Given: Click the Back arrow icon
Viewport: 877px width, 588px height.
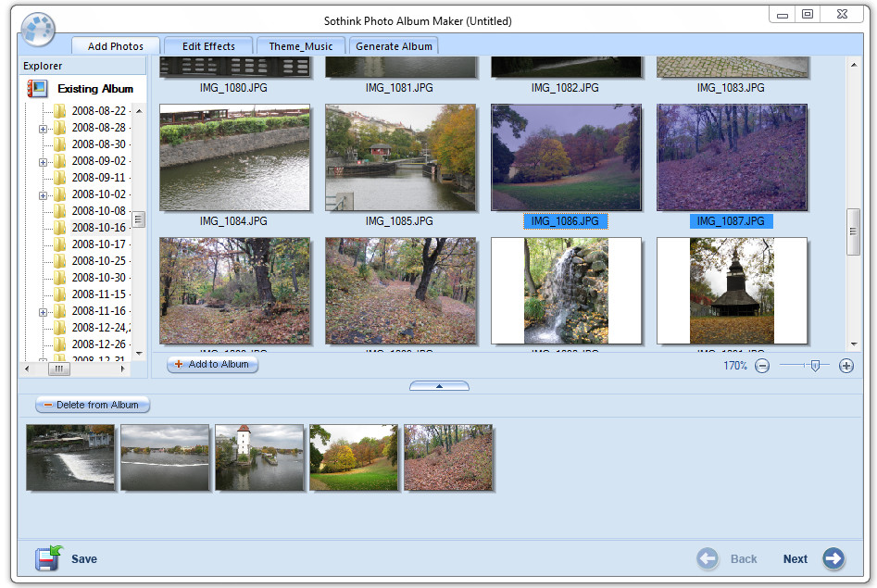Looking at the screenshot, I should [x=708, y=558].
